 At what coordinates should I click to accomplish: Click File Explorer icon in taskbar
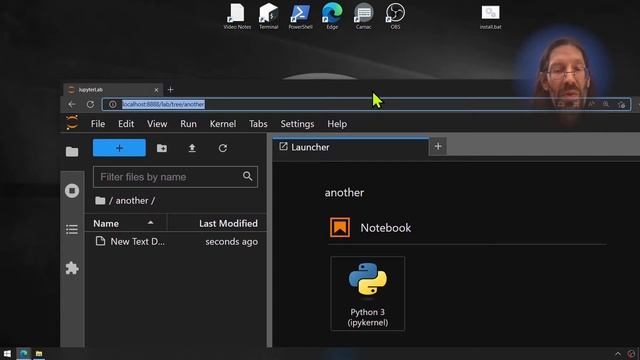[x=39, y=353]
